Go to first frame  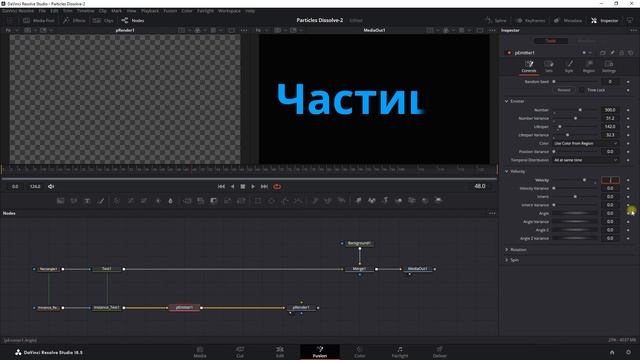point(221,187)
